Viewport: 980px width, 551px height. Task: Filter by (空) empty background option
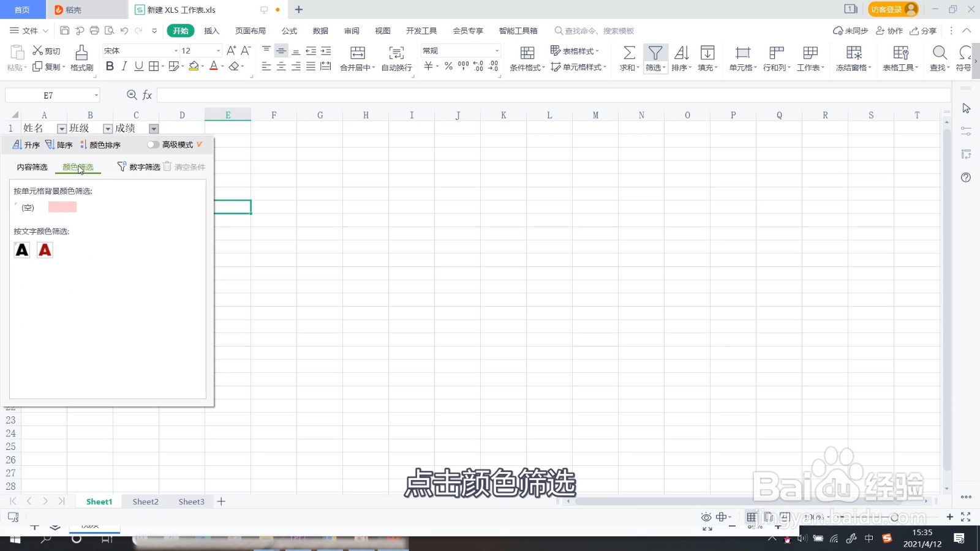click(27, 208)
